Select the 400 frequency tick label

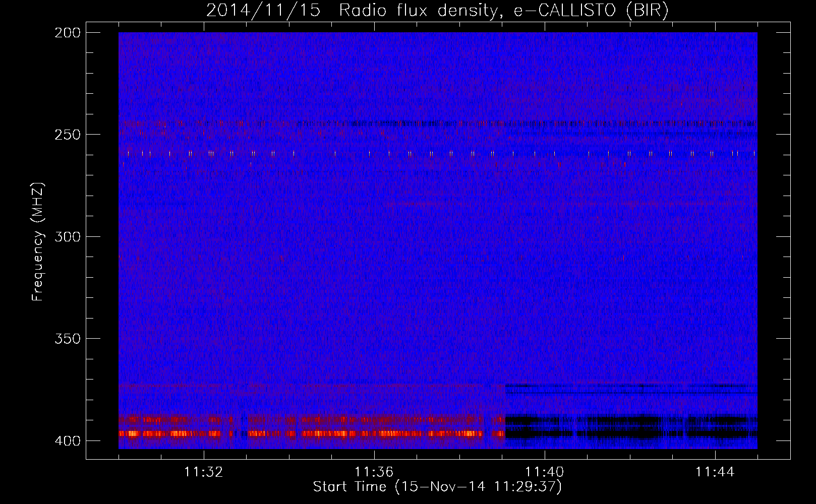click(67, 441)
